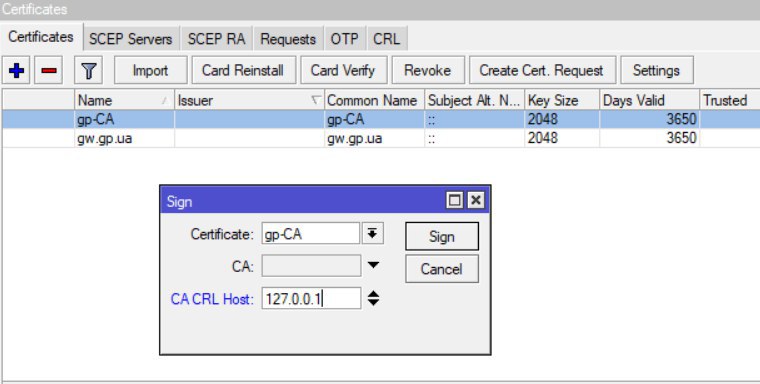Show the CRL tab

(387, 39)
